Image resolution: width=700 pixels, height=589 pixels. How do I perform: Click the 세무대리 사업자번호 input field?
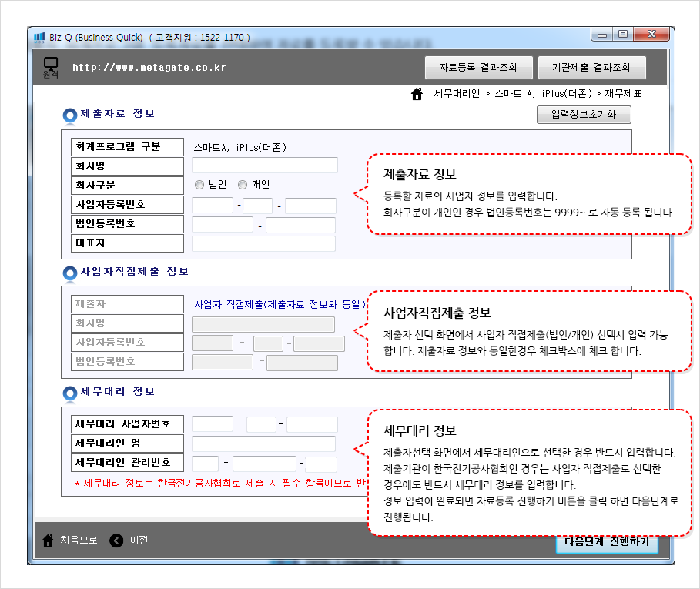click(212, 423)
